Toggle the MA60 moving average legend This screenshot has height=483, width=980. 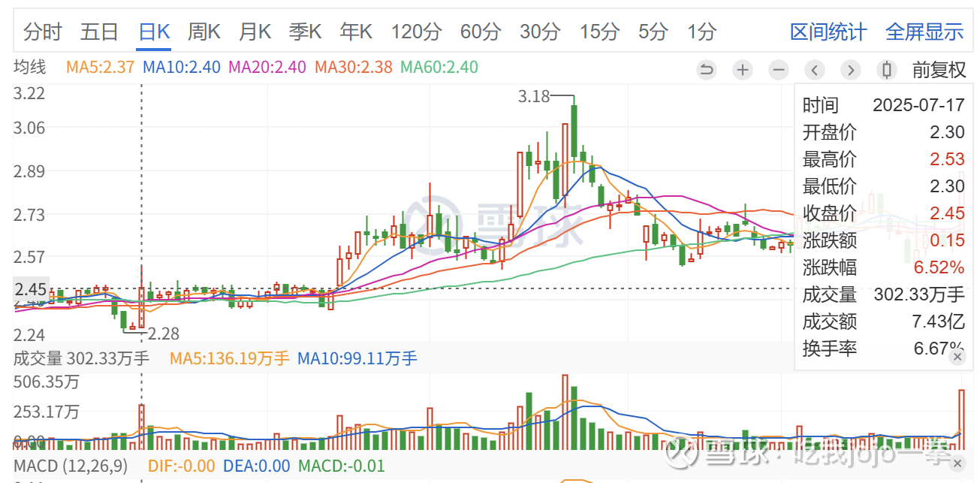pos(439,67)
